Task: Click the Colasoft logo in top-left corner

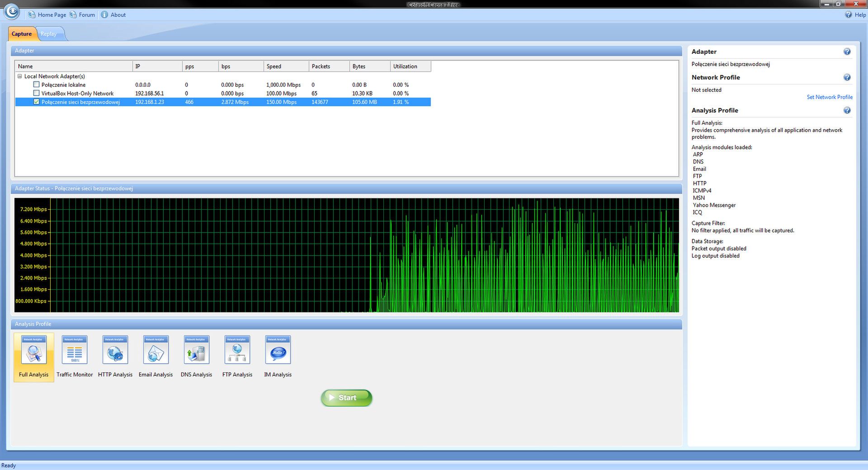Action: pos(11,12)
